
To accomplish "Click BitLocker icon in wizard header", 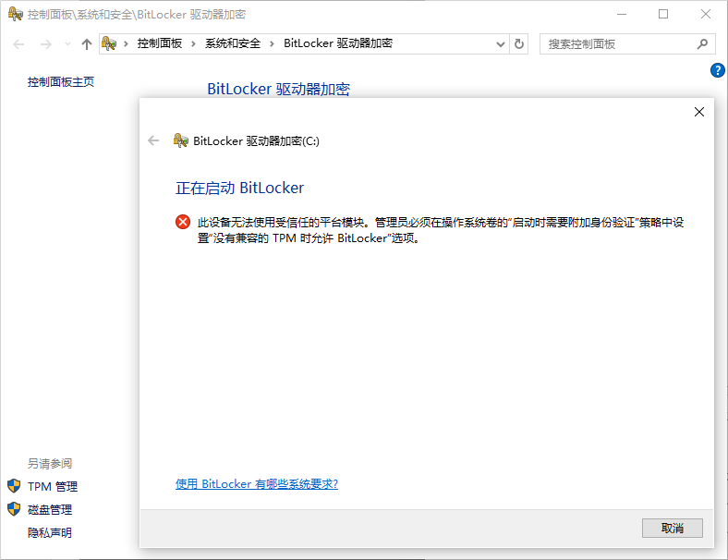I will 180,140.
